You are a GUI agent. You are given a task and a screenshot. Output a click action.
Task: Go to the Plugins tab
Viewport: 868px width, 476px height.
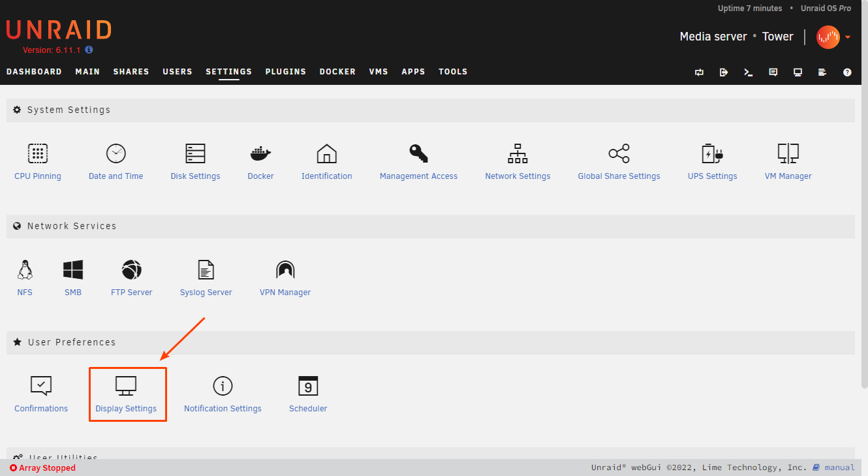[285, 72]
